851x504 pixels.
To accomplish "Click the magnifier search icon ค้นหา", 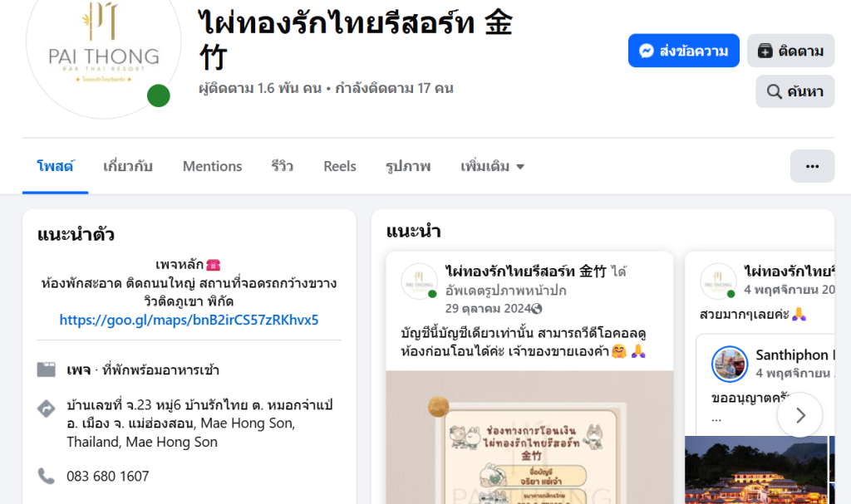I will coord(774,91).
